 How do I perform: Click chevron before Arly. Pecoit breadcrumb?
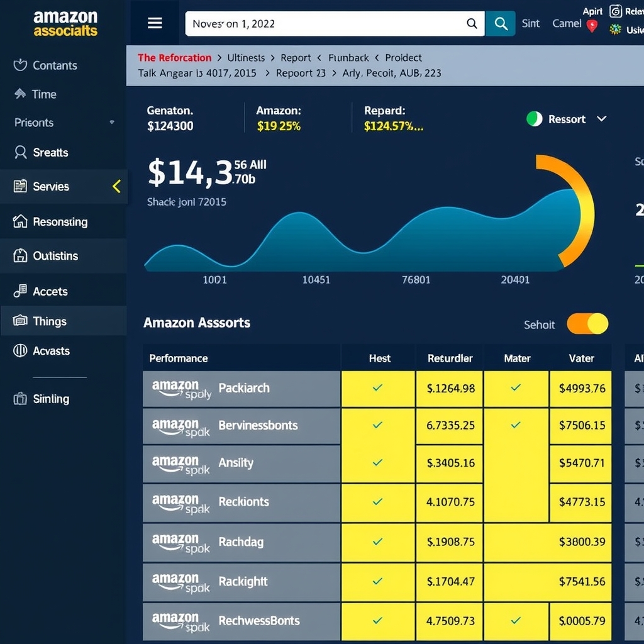pyautogui.click(x=334, y=73)
